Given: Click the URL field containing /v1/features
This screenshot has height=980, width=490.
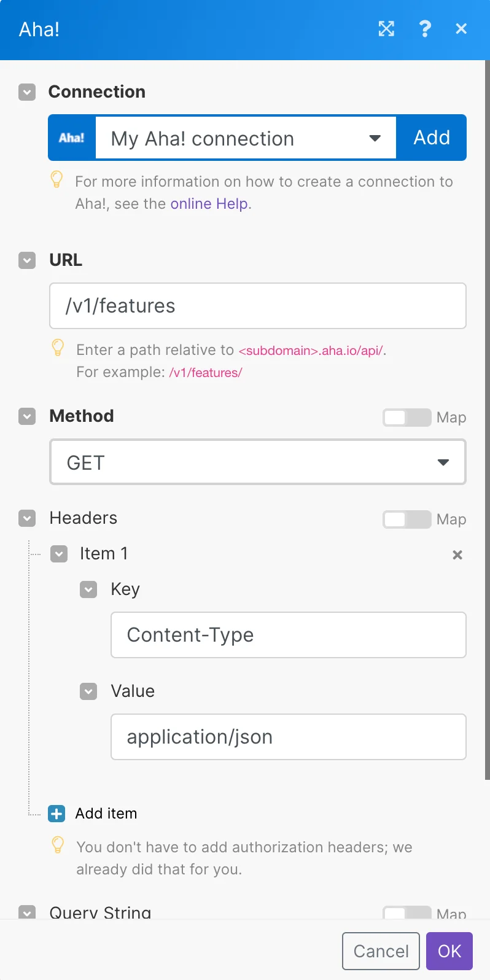Looking at the screenshot, I should coord(258,306).
